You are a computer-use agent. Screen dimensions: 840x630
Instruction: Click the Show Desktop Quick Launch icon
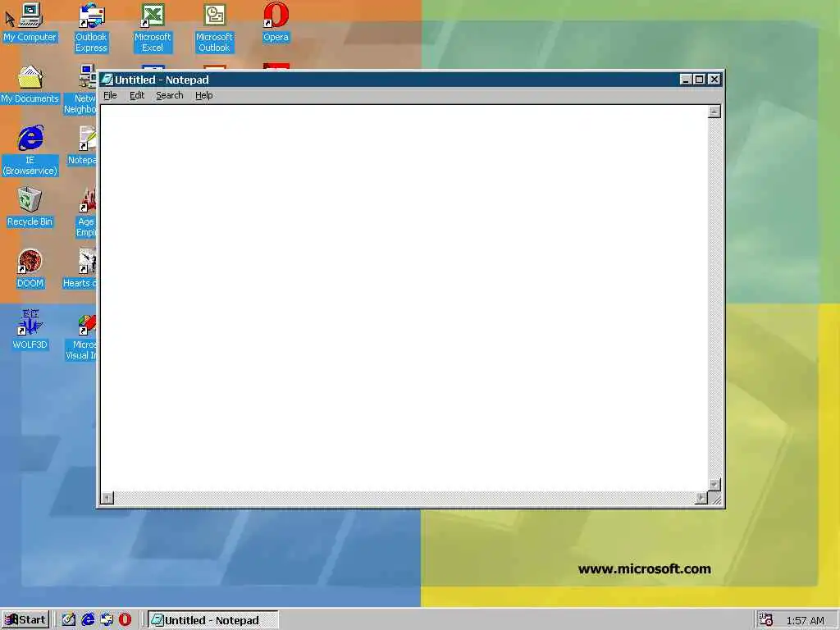[x=69, y=620]
